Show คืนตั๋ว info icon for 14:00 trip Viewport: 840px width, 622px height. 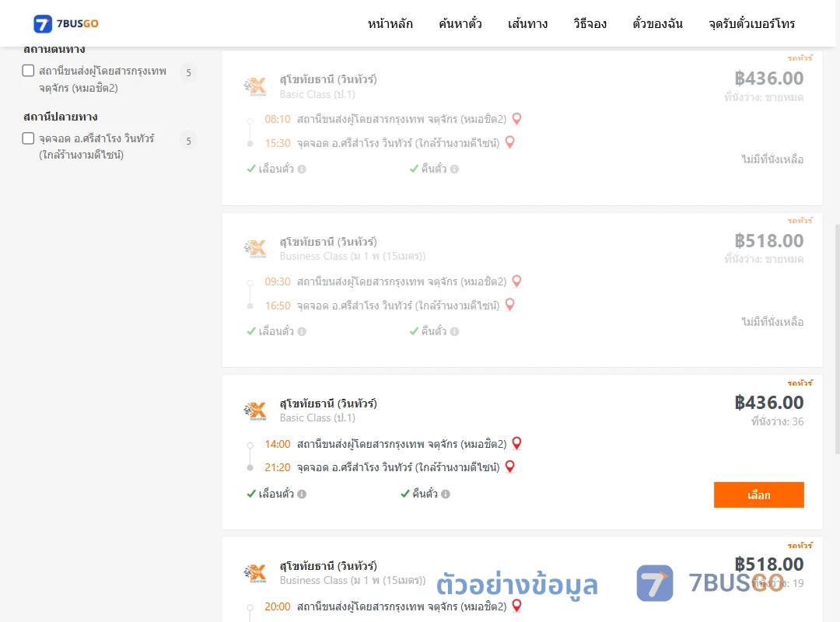446,494
